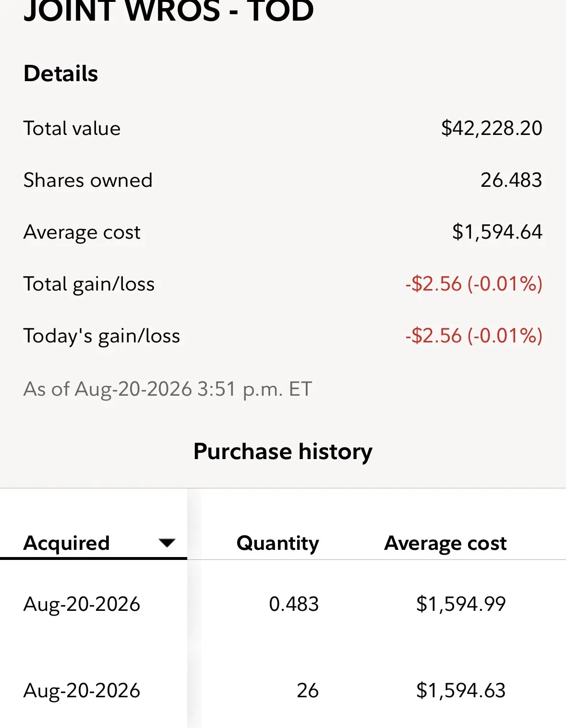Select the Shares owned value 26.483
The image size is (566, 728).
pyautogui.click(x=511, y=180)
